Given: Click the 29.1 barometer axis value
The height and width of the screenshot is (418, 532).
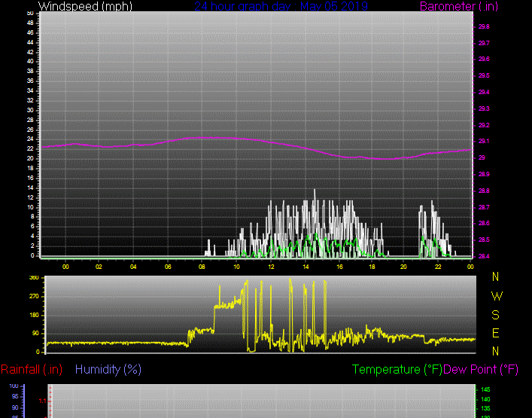Looking at the screenshot, I should click(484, 142).
